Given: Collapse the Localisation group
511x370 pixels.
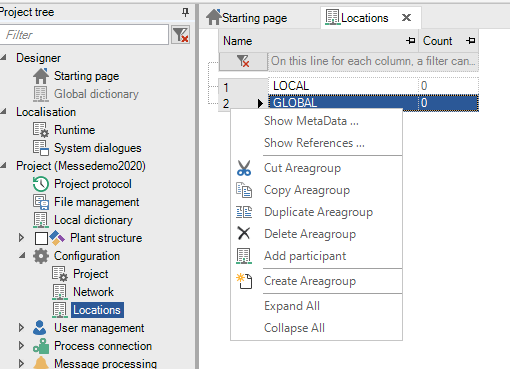Looking at the screenshot, I should (x=4, y=112).
